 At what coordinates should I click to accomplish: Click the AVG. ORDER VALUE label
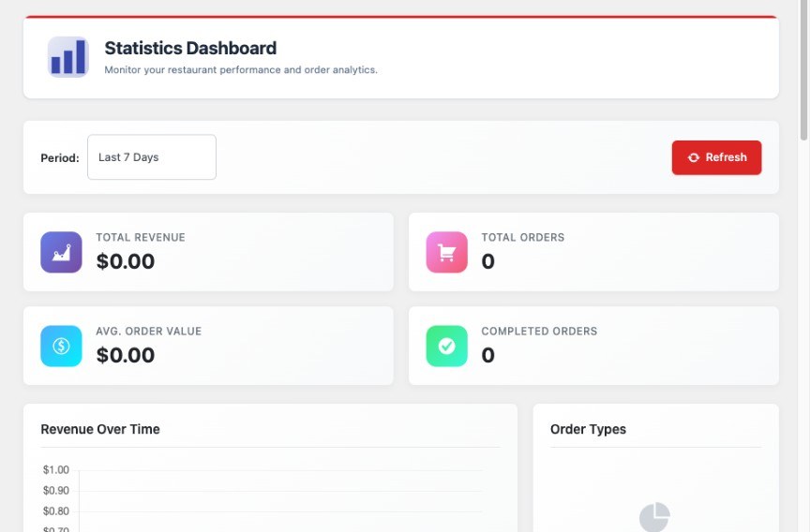(149, 332)
